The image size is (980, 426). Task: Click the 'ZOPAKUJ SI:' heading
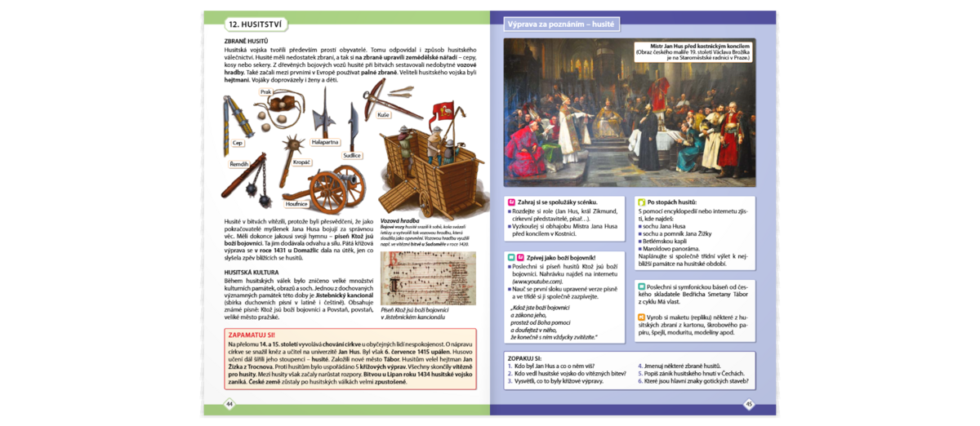click(524, 358)
